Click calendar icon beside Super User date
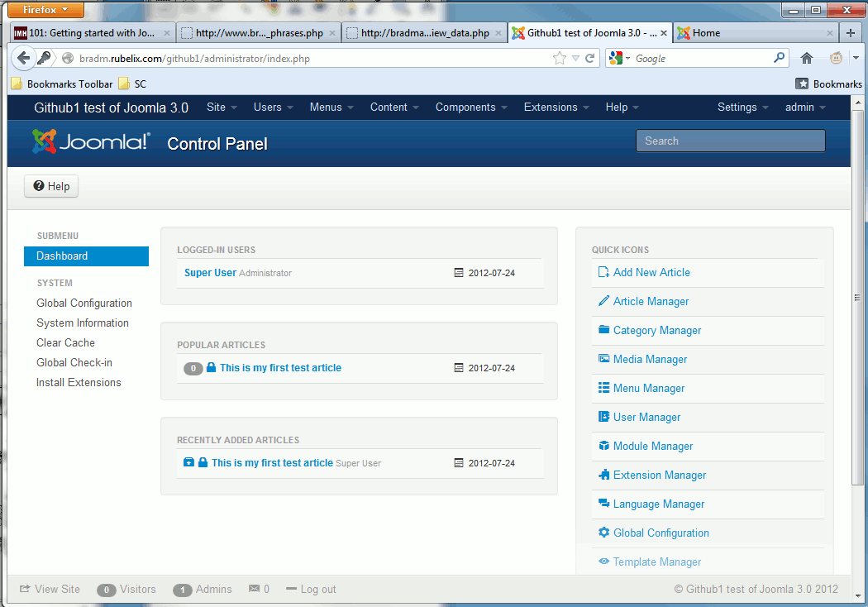Image resolution: width=868 pixels, height=607 pixels. coord(458,272)
